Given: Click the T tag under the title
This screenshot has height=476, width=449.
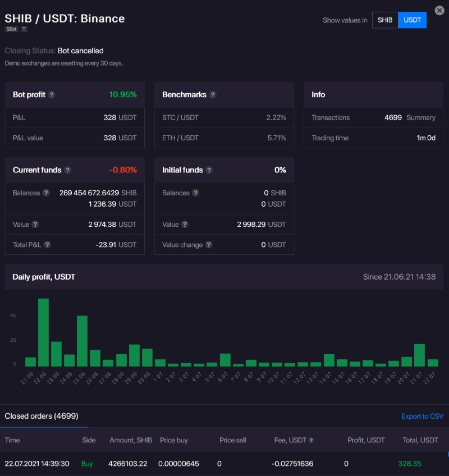Looking at the screenshot, I should point(24,29).
